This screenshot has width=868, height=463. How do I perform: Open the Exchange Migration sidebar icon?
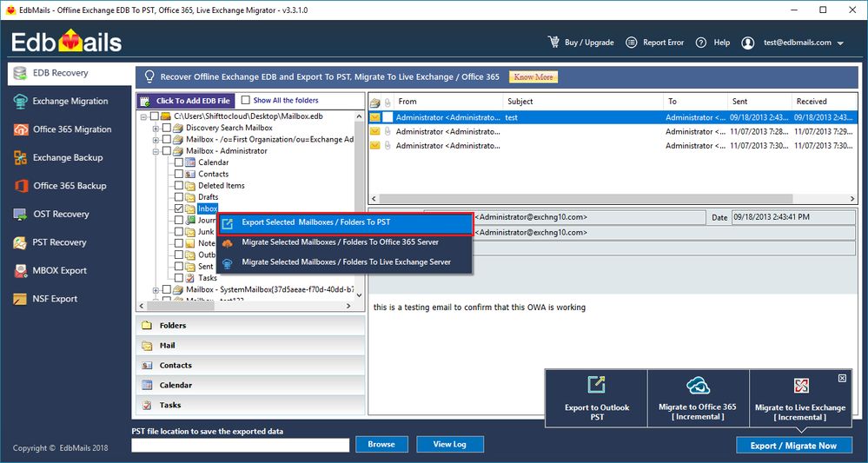click(20, 102)
